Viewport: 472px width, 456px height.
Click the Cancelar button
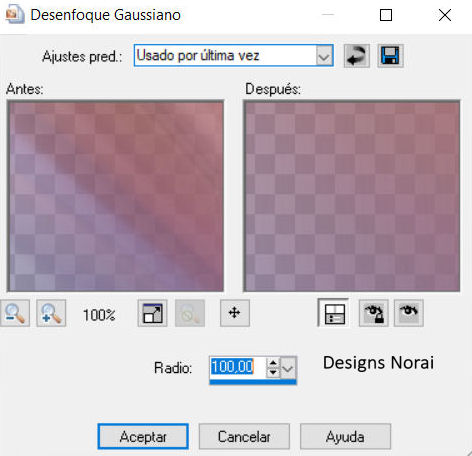pyautogui.click(x=244, y=436)
